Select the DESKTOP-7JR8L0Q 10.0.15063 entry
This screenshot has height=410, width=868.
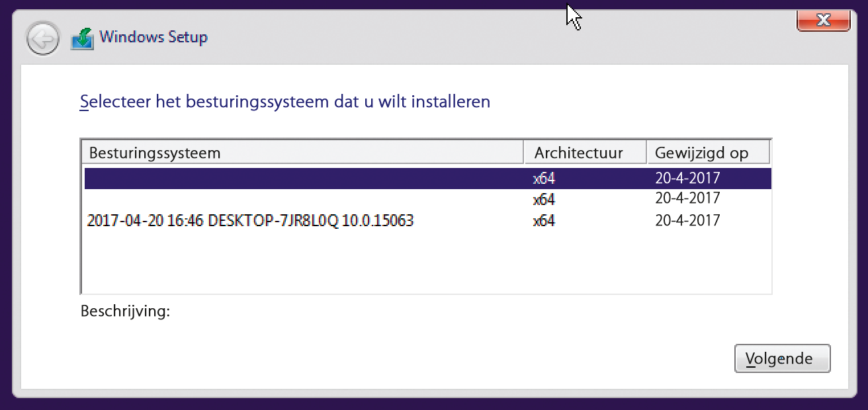[x=250, y=221]
